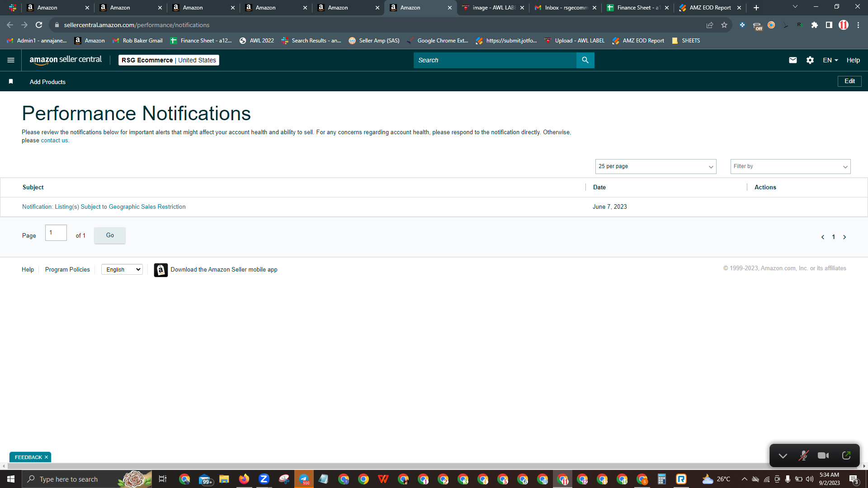Open the AWL 2022 bookmark

[257, 41]
